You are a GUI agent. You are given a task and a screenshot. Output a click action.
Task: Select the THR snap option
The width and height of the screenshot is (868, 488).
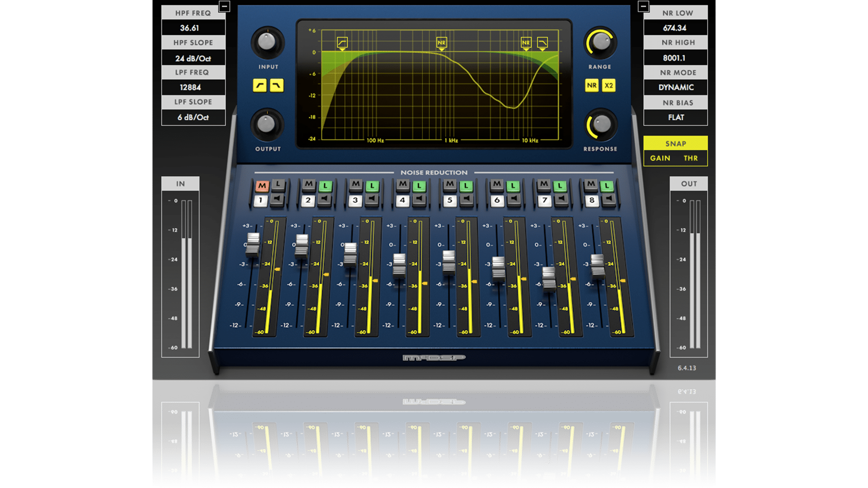tap(690, 158)
